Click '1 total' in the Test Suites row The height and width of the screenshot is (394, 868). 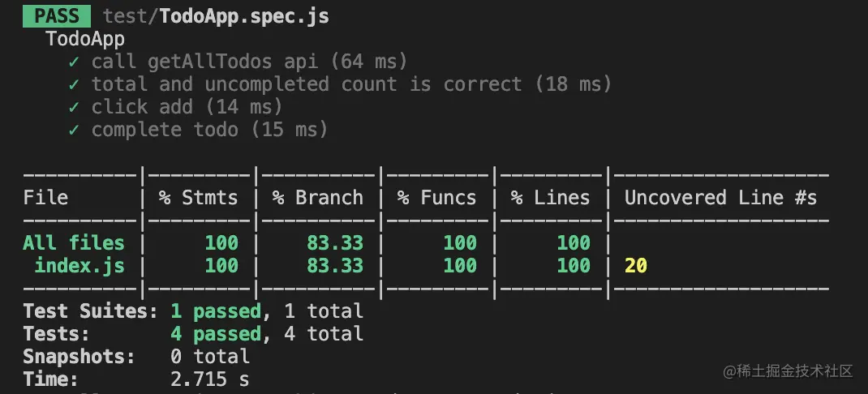click(324, 311)
